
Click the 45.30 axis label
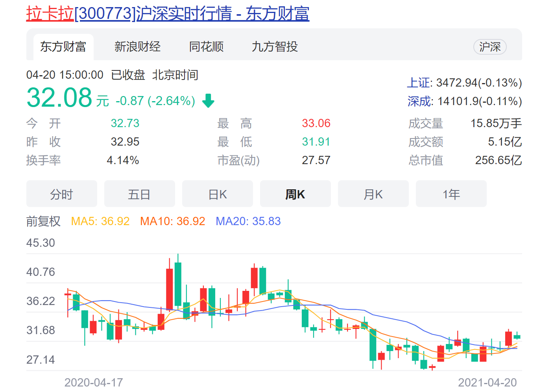tap(41, 243)
